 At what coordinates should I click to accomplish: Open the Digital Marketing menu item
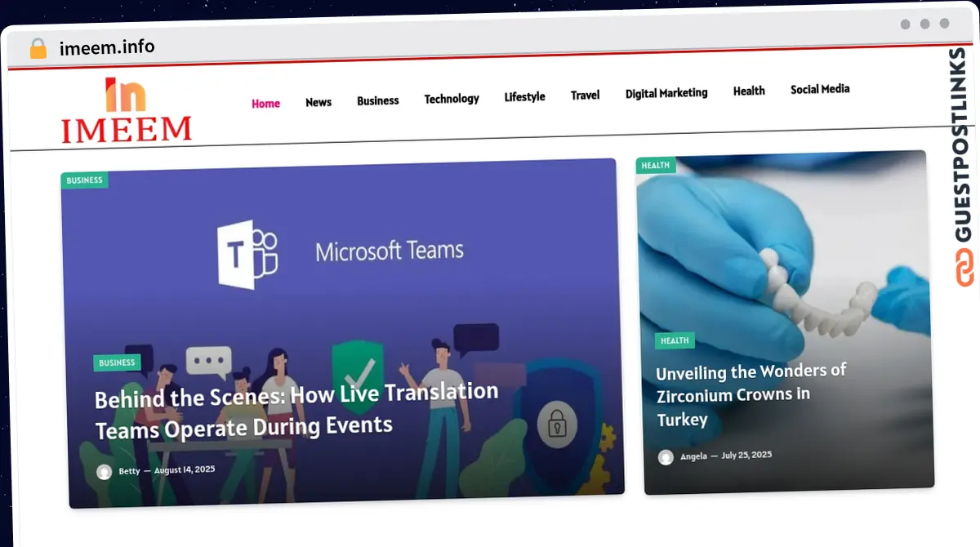(x=666, y=93)
